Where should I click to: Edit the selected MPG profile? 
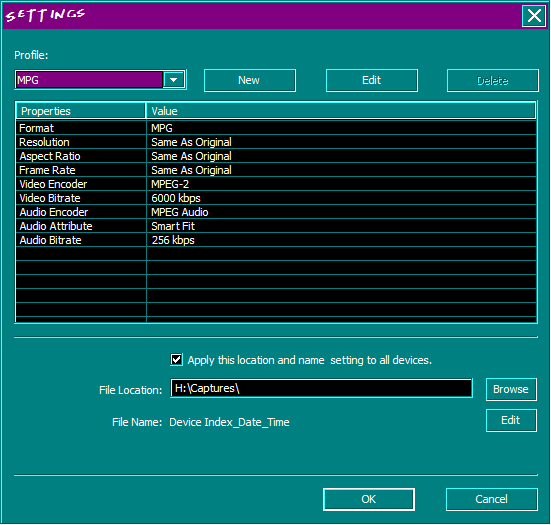tap(372, 80)
